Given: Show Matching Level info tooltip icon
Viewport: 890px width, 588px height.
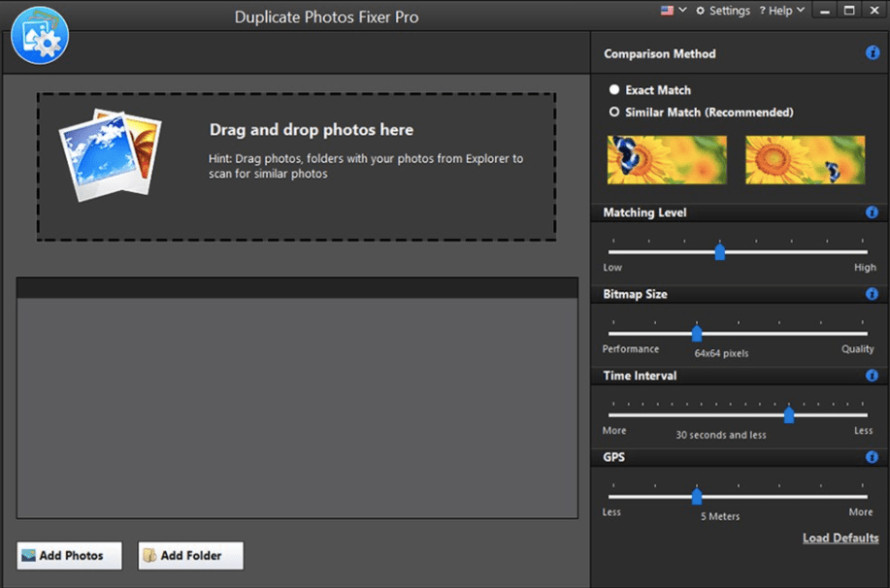Looking at the screenshot, I should tap(872, 212).
